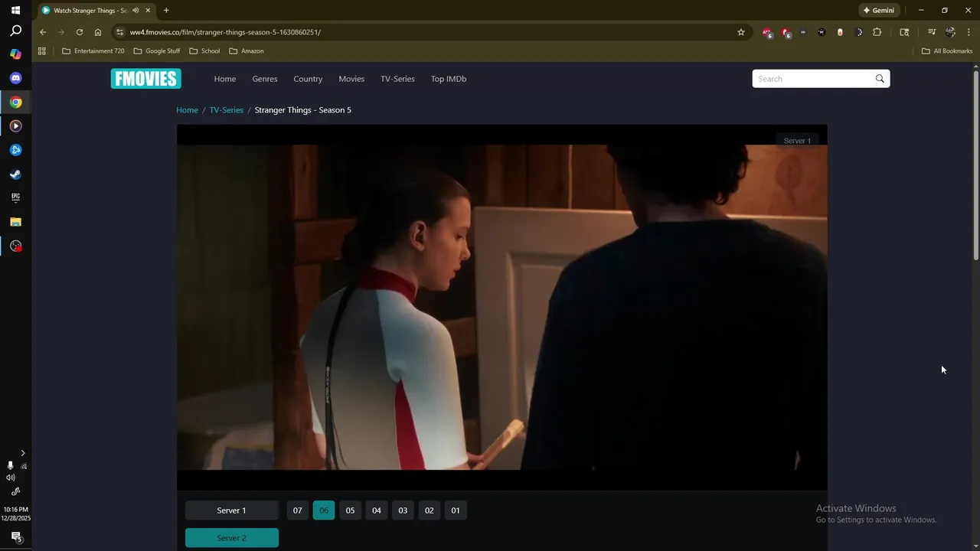Play episode 03
Viewport: 980px width, 551px height.
point(403,510)
